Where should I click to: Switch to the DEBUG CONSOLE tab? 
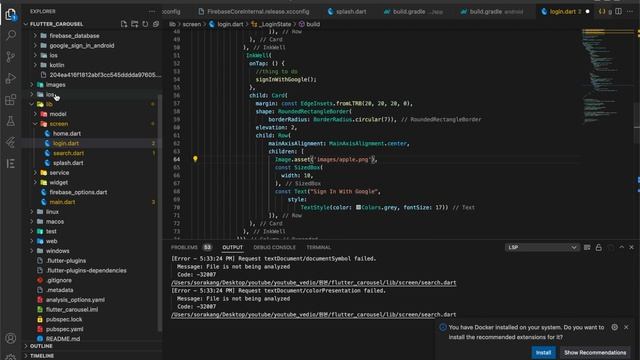[274, 247]
